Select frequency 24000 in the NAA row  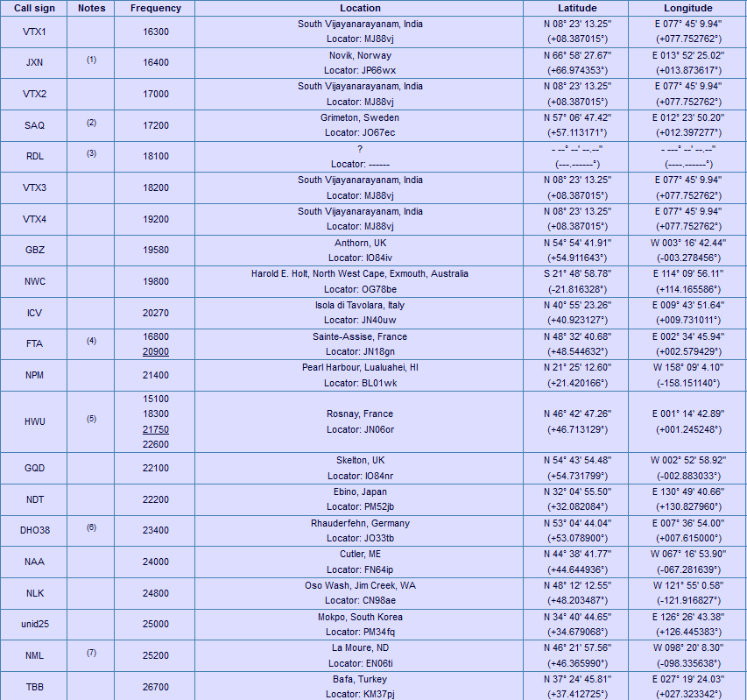coord(156,562)
